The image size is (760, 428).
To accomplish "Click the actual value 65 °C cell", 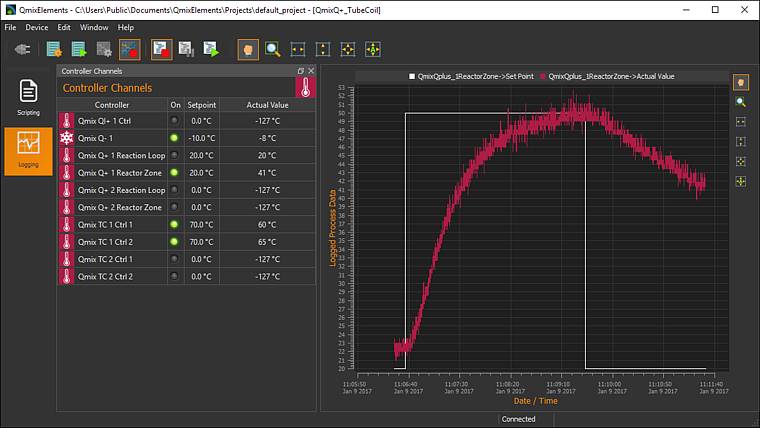I will click(267, 242).
